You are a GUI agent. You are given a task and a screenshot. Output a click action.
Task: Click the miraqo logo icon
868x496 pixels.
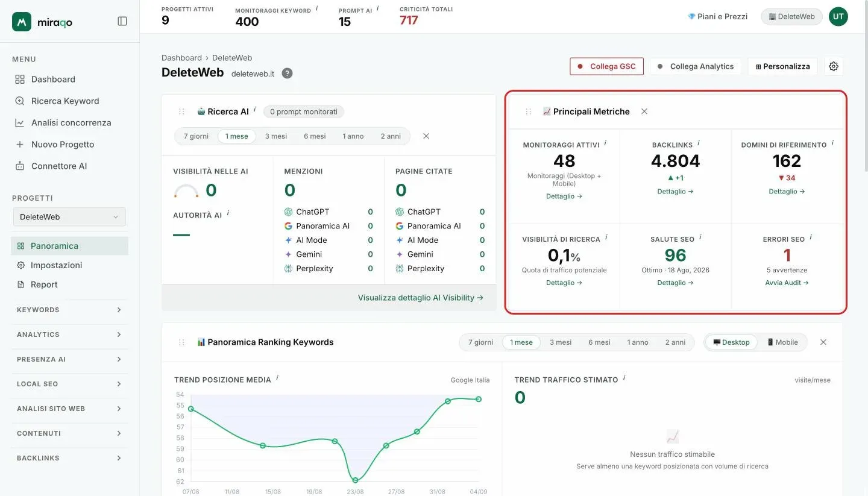click(x=22, y=22)
